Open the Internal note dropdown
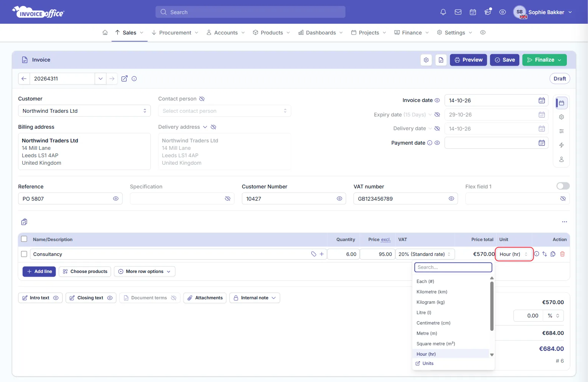The image size is (588, 382). pos(255,298)
